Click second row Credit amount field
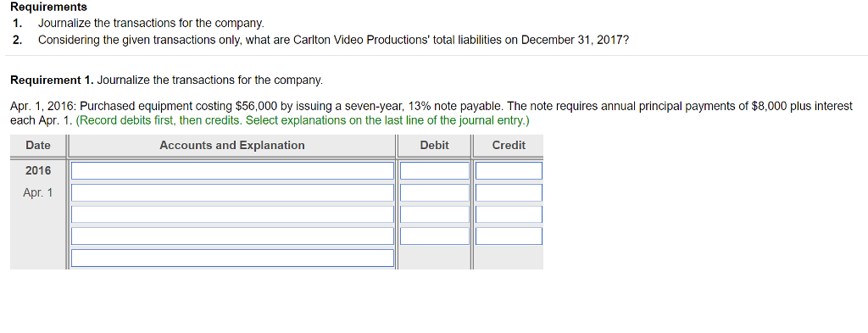Screen dimensions: 868x333 [x=509, y=192]
